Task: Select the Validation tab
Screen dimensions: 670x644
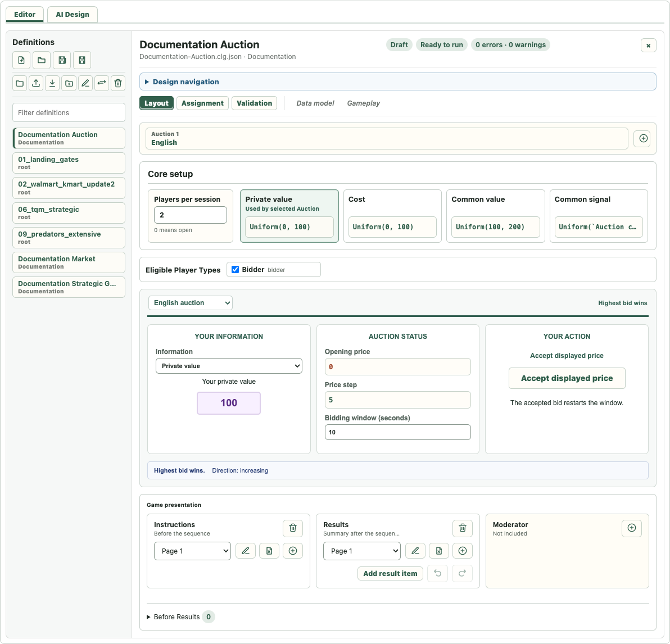Action: click(254, 103)
